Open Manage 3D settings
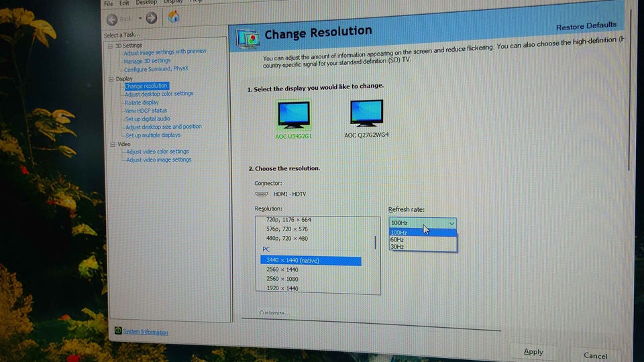The width and height of the screenshot is (644, 362). pyautogui.click(x=147, y=61)
